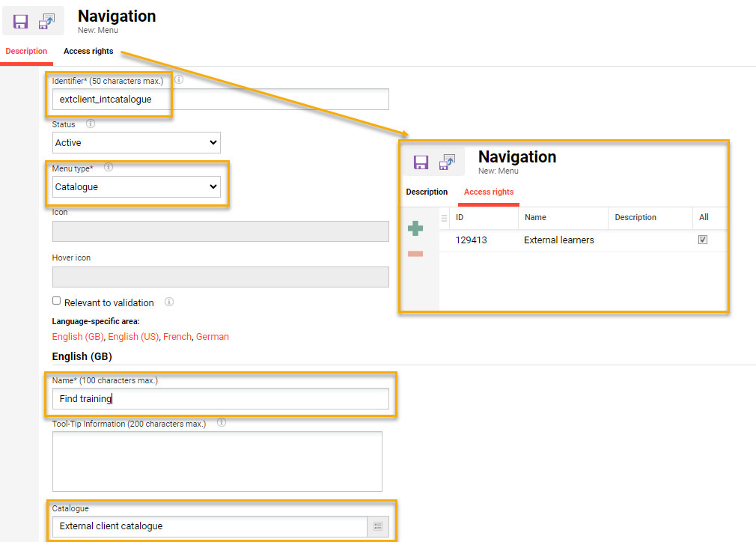
Task: Select the External learners table row
Action: pyautogui.click(x=558, y=240)
